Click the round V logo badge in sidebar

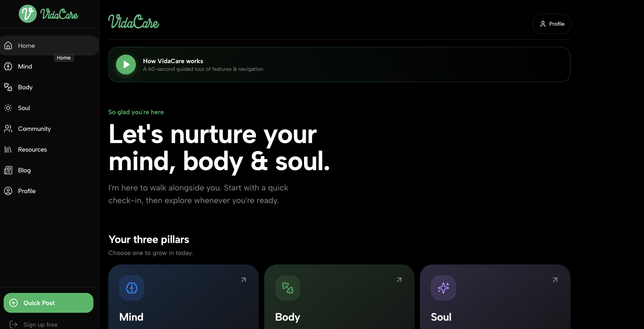(28, 14)
